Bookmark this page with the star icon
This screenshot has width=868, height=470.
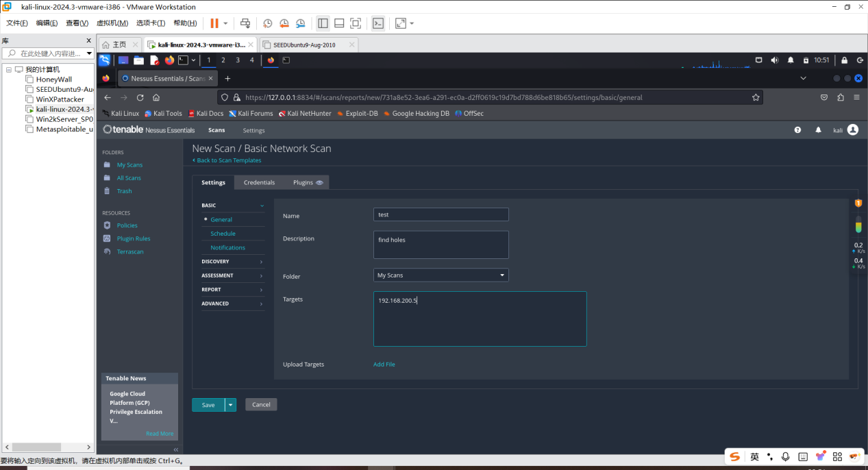(756, 97)
